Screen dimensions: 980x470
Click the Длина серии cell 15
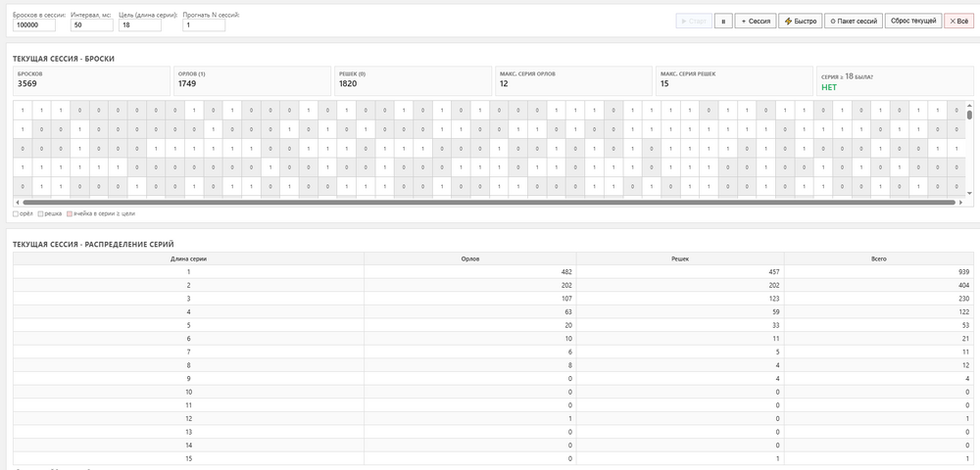tap(189, 459)
